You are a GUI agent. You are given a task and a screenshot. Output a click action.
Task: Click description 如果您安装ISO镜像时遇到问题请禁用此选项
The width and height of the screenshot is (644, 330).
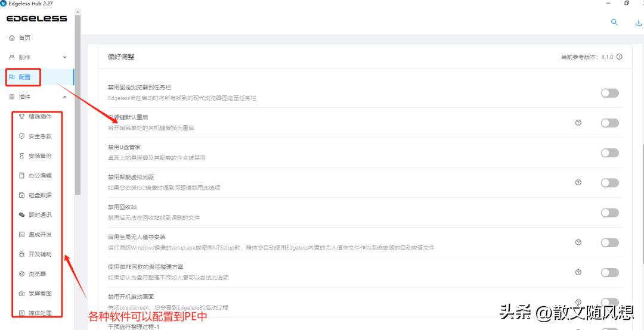tap(165, 188)
